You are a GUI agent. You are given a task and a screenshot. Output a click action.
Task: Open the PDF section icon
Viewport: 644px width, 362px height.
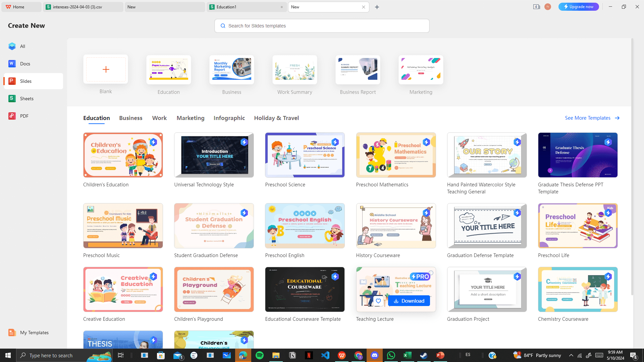pyautogui.click(x=12, y=116)
